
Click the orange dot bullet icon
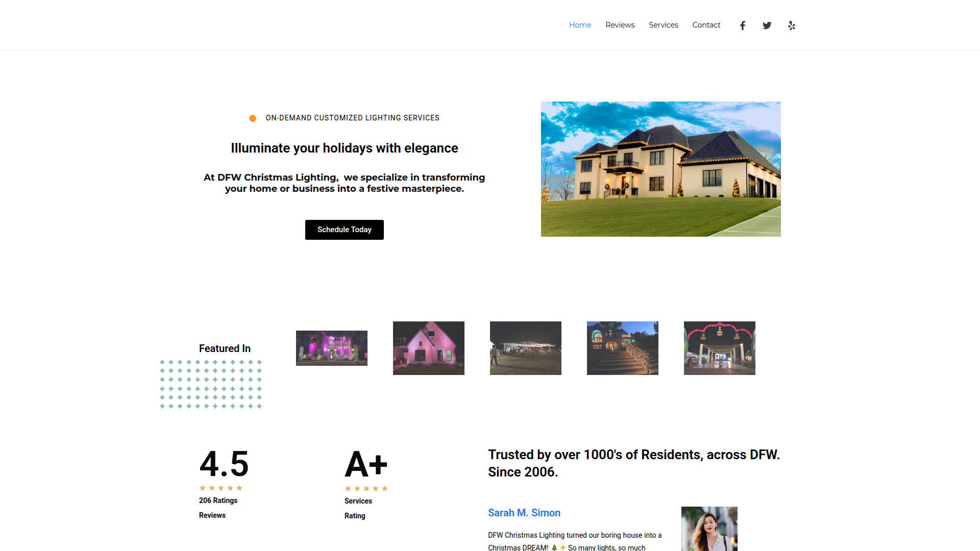(x=253, y=118)
